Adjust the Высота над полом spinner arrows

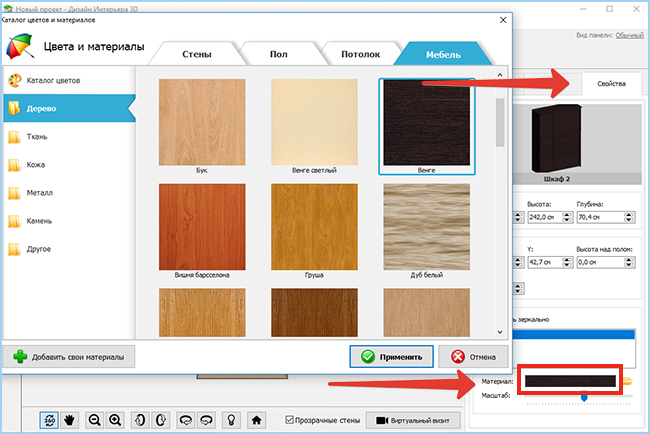click(629, 262)
